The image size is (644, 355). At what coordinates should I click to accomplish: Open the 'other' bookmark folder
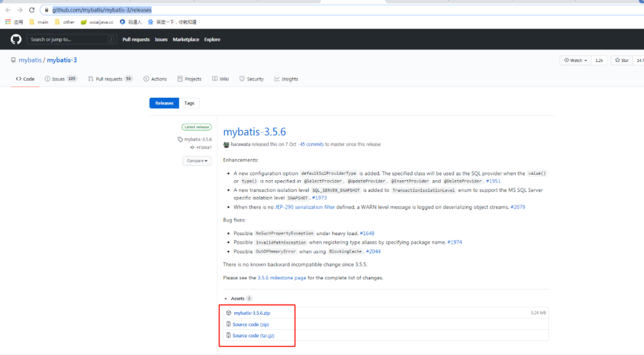tap(64, 22)
